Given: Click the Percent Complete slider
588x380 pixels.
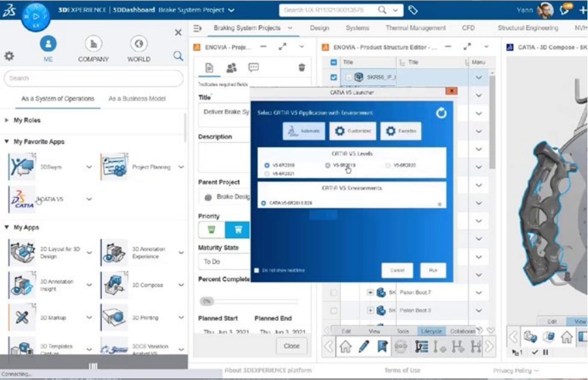Looking at the screenshot, I should [248, 301].
